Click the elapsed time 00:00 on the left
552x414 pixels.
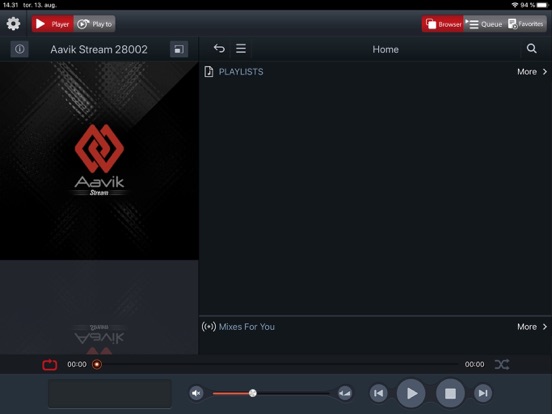point(77,364)
